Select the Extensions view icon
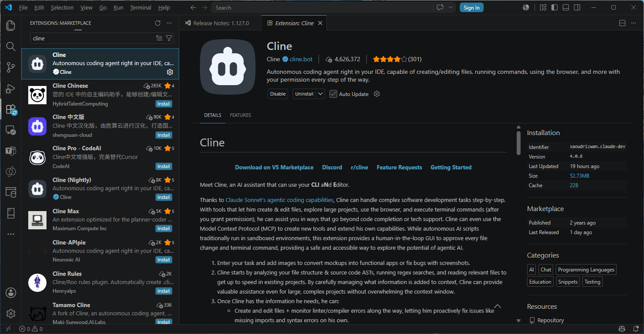 [x=11, y=109]
